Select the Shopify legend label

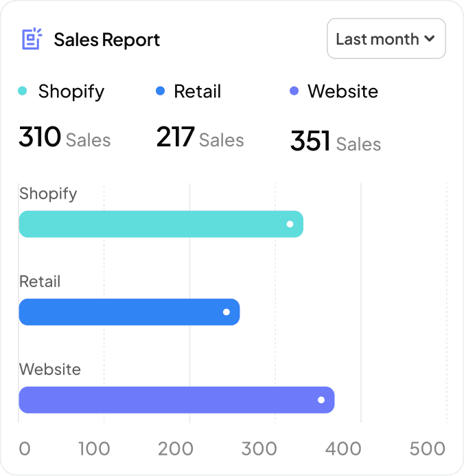tap(71, 91)
